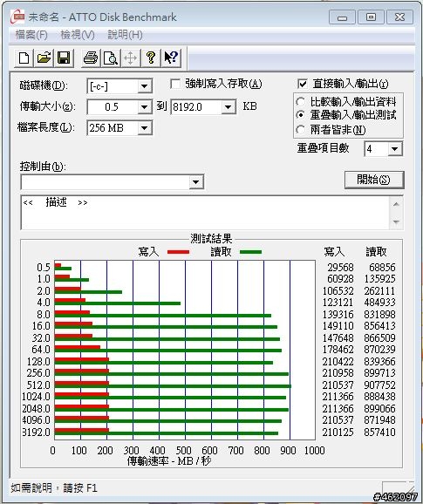Click the ATTO app icon in title bar

17,17
